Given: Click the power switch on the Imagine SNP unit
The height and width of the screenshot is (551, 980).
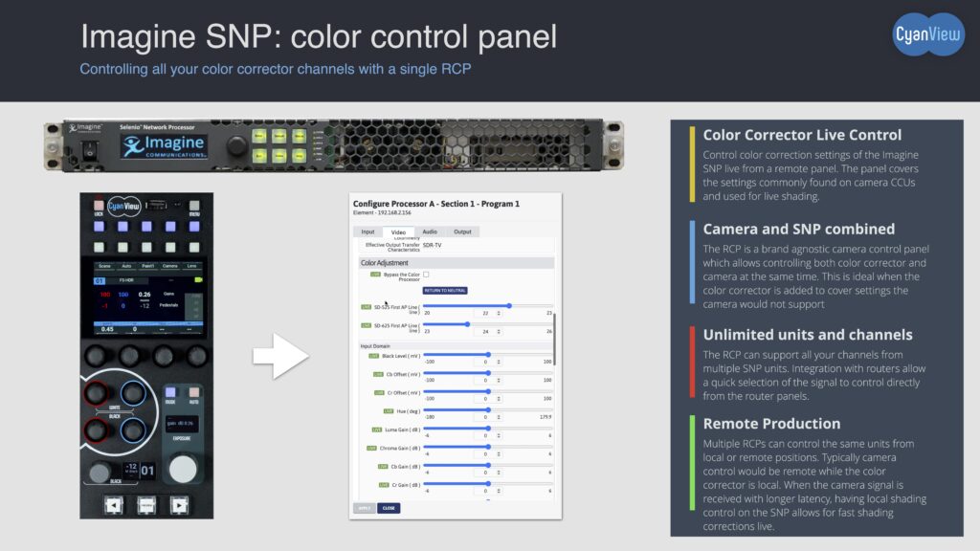Looking at the screenshot, I should [x=89, y=150].
